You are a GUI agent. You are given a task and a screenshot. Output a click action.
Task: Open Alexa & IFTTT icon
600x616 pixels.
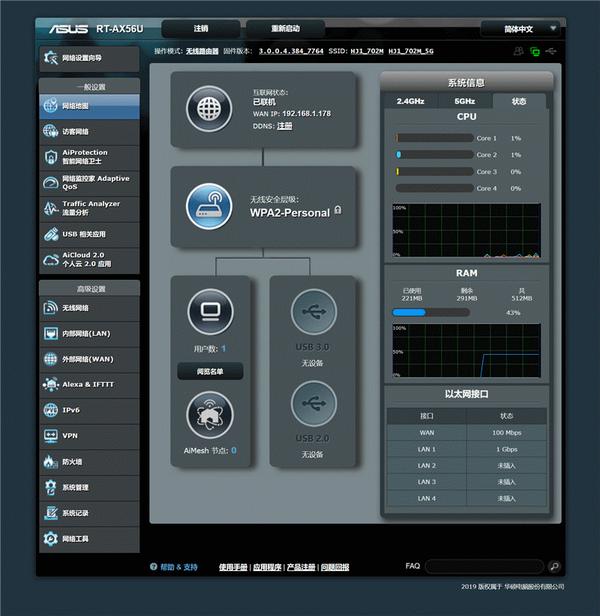[x=51, y=385]
